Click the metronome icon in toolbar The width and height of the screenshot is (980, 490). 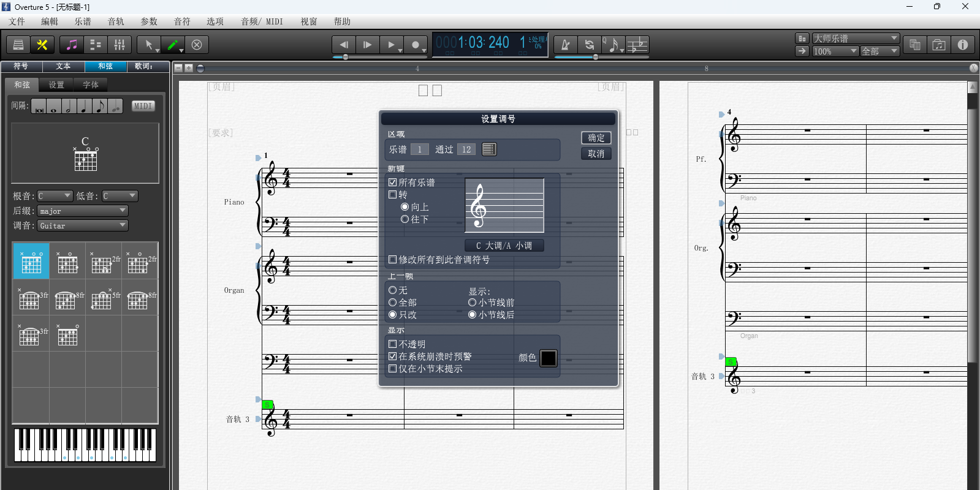tap(565, 45)
